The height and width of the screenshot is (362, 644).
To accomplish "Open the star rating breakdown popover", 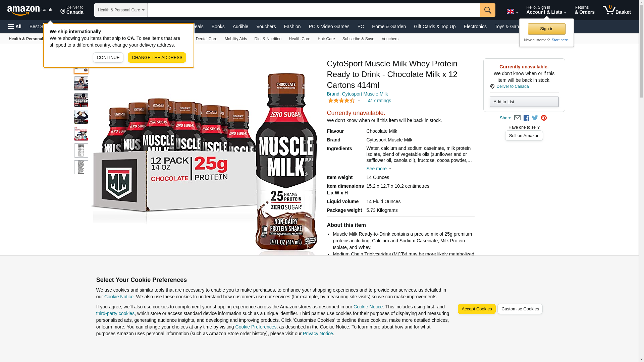I will pos(344,101).
